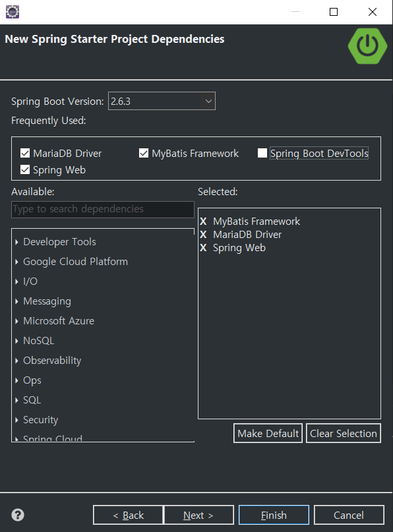The height and width of the screenshot is (532, 393).
Task: Select the Microsoft Azure tree label
Action: pyautogui.click(x=59, y=321)
